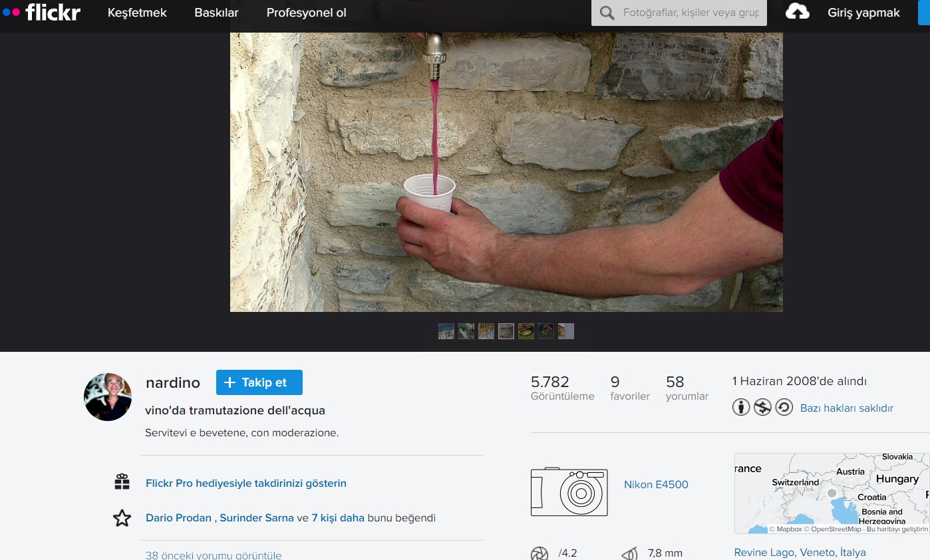The width and height of the screenshot is (930, 560).
Task: Click the gift icon for Flickr Pro
Action: pos(122,482)
